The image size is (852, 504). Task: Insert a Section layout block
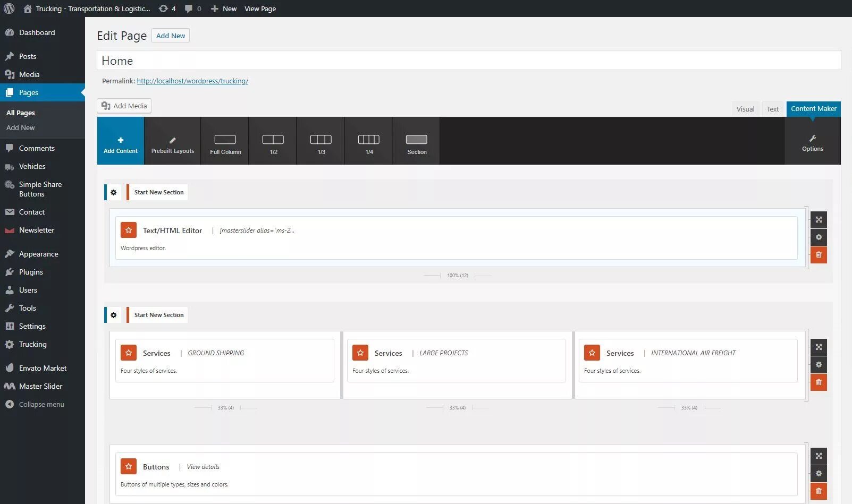pos(417,141)
